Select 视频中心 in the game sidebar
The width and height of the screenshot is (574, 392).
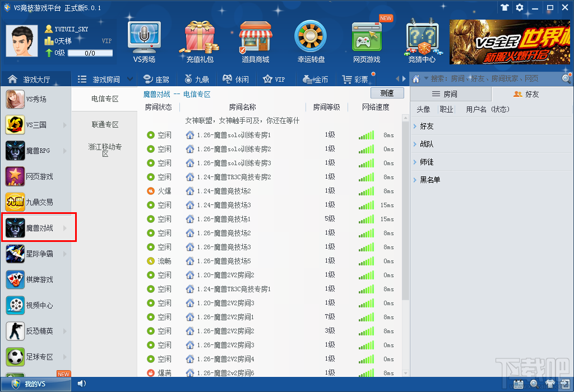[x=36, y=305]
